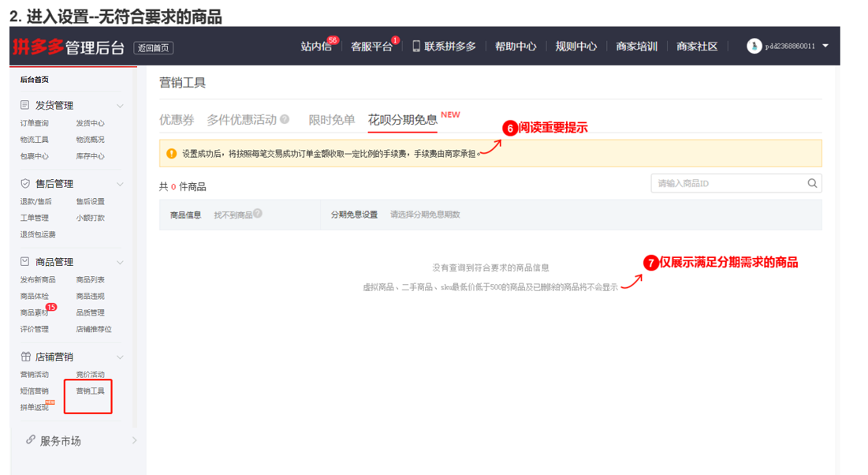Click inside the 请输入商品ID field

pyautogui.click(x=736, y=183)
